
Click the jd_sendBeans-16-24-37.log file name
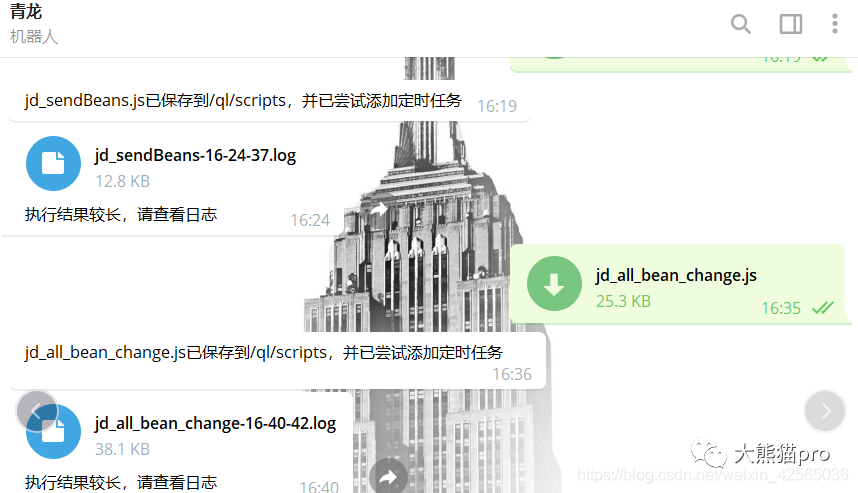[x=195, y=155]
